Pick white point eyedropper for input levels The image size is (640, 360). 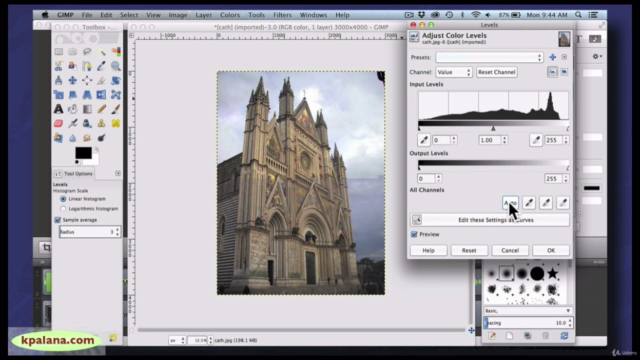[x=536, y=140]
